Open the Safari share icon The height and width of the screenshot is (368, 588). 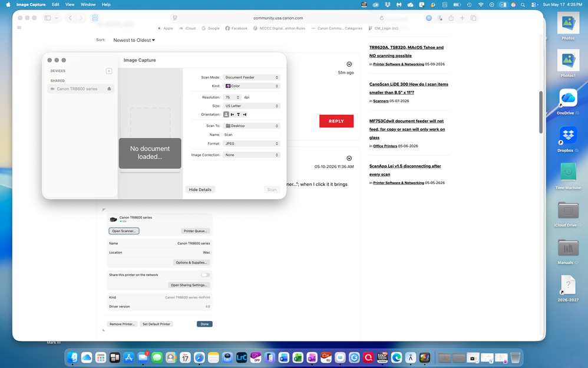(x=451, y=18)
